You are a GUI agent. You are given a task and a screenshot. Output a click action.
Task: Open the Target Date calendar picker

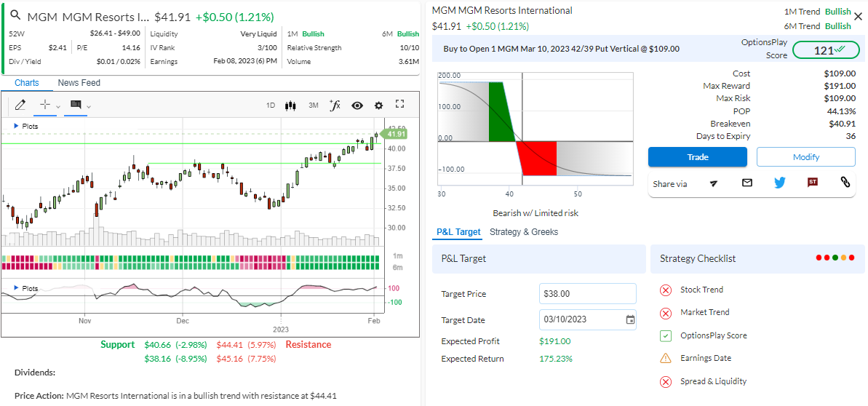pyautogui.click(x=630, y=319)
